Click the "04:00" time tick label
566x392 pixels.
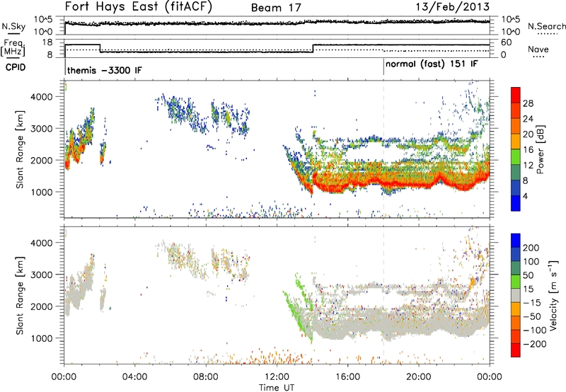coord(134,377)
